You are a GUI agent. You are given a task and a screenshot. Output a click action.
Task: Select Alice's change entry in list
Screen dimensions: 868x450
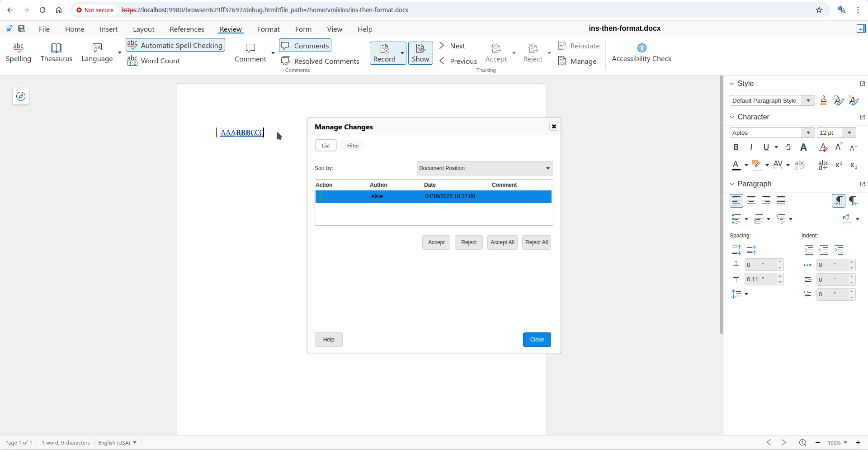(433, 197)
